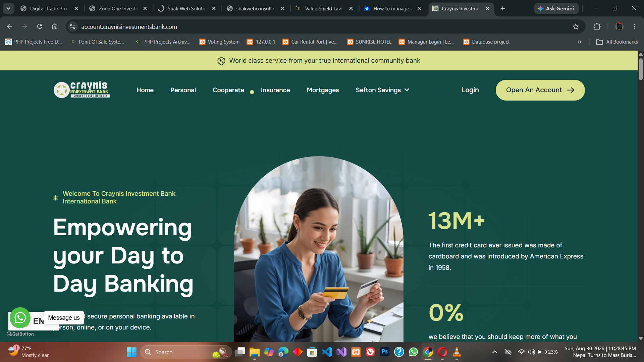Open Photoshop from the taskbar

385,352
